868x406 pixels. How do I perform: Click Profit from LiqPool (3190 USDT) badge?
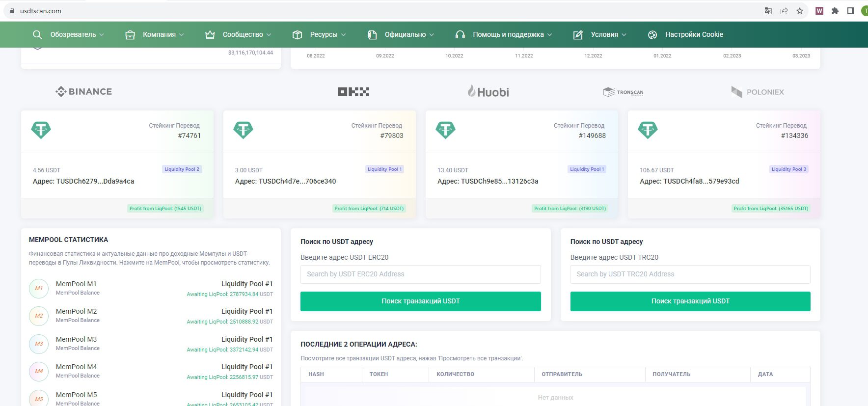570,209
